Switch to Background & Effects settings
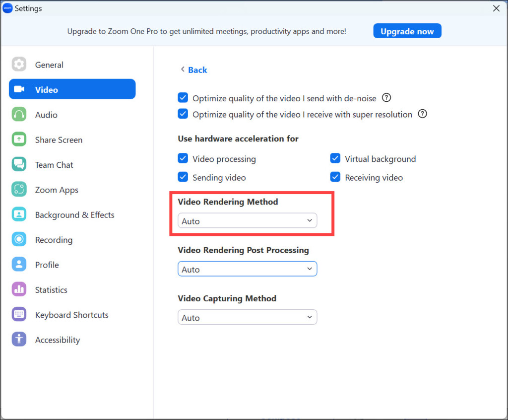Viewport: 508px width, 420px height. 74,215
